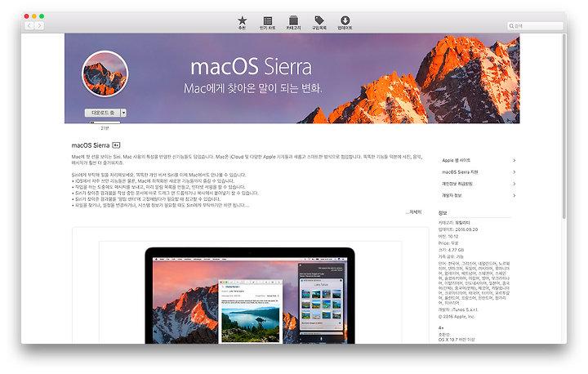588x374 pixels.
Task: Click the macOS Sierra heading above the description
Action: [91, 145]
